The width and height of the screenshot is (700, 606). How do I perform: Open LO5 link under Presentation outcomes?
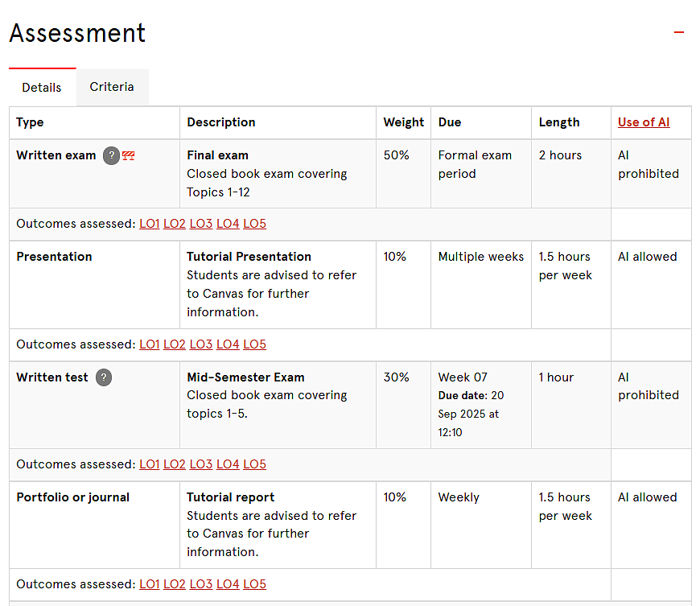tap(254, 344)
